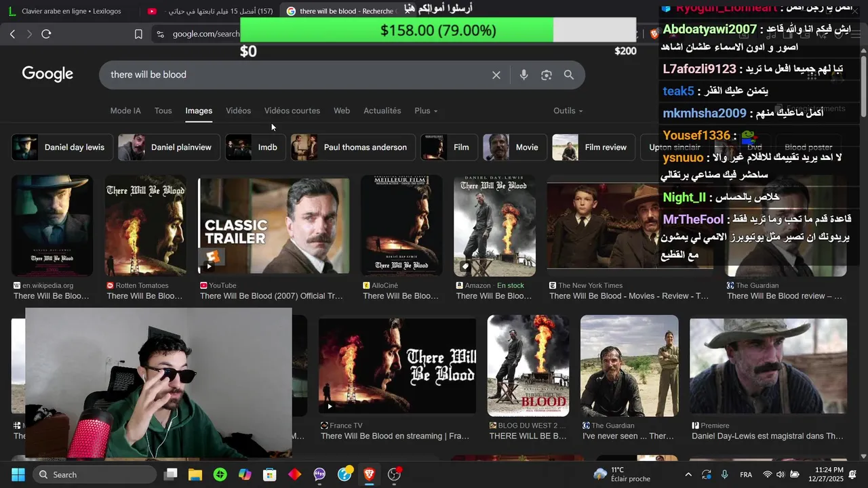The image size is (868, 488).
Task: Open OBS Studio taskbar icon
Action: 394,474
